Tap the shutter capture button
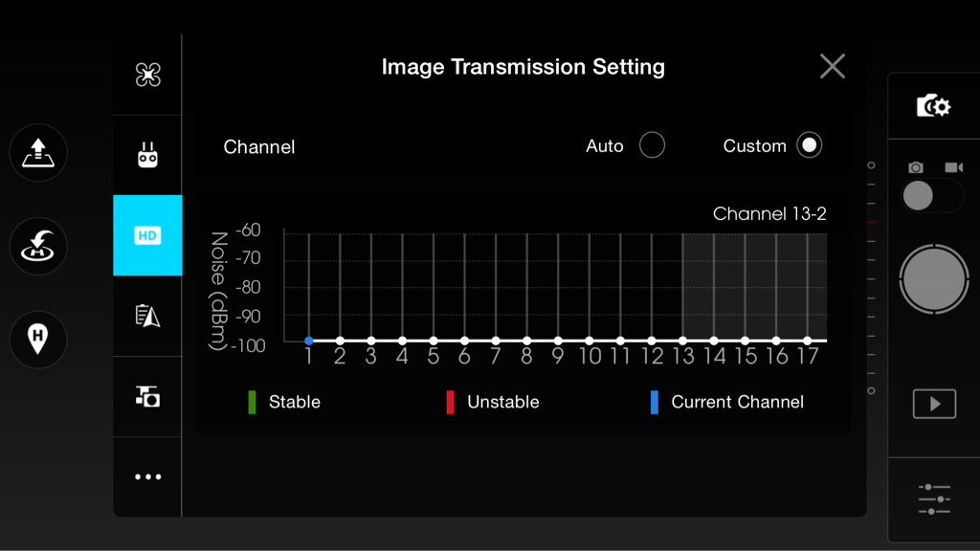 tap(934, 279)
